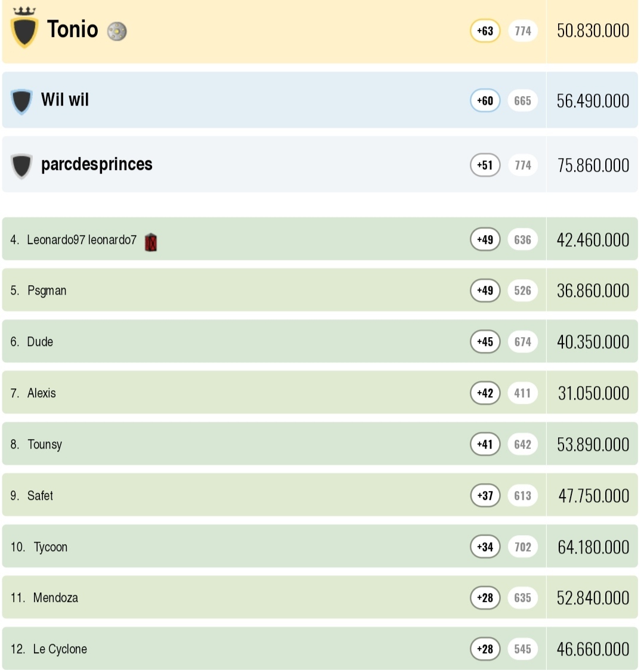This screenshot has height=670, width=644.
Task: Open the parcdesprinces profile name
Action: 97,165
